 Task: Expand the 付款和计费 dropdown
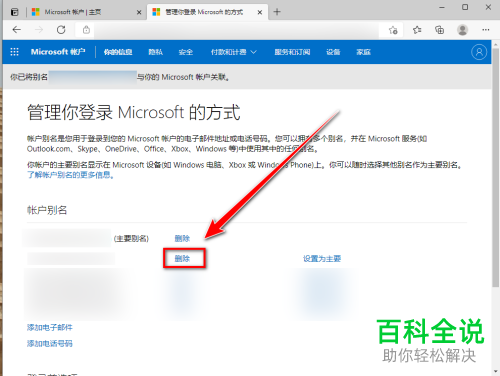[234, 52]
